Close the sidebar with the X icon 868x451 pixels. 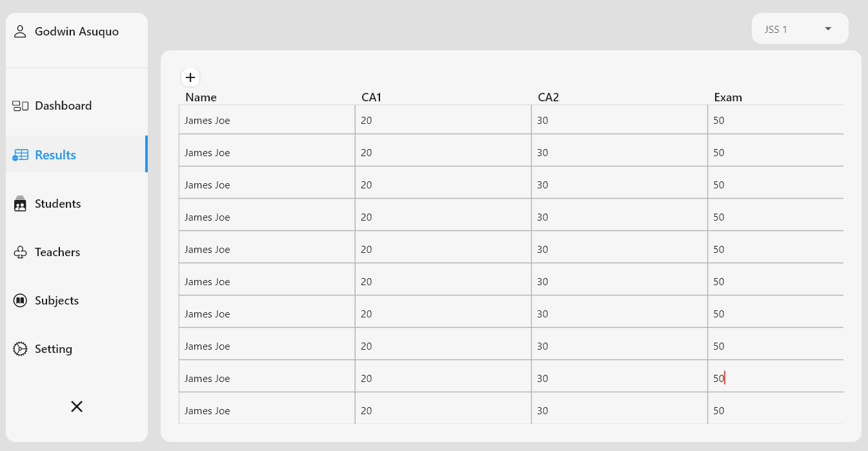[76, 406]
